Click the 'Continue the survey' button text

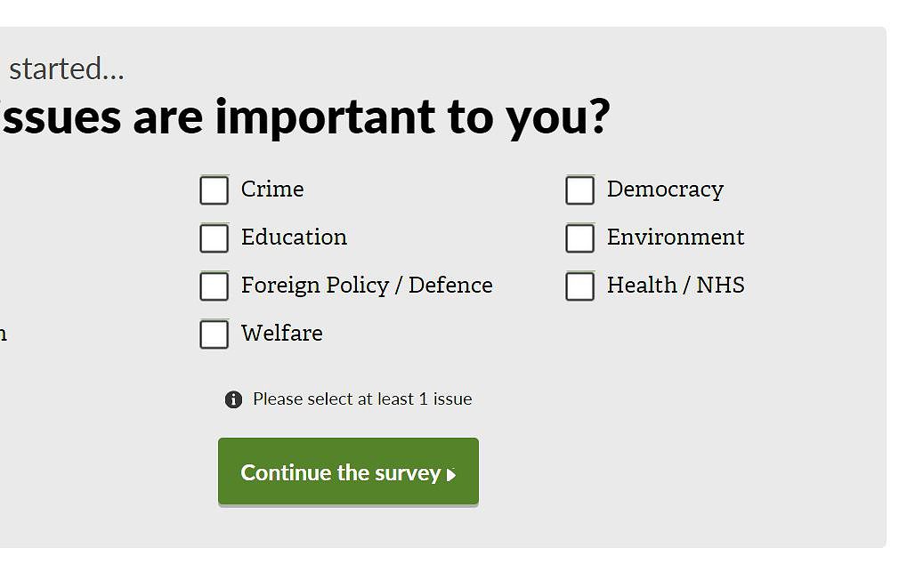pyautogui.click(x=341, y=473)
